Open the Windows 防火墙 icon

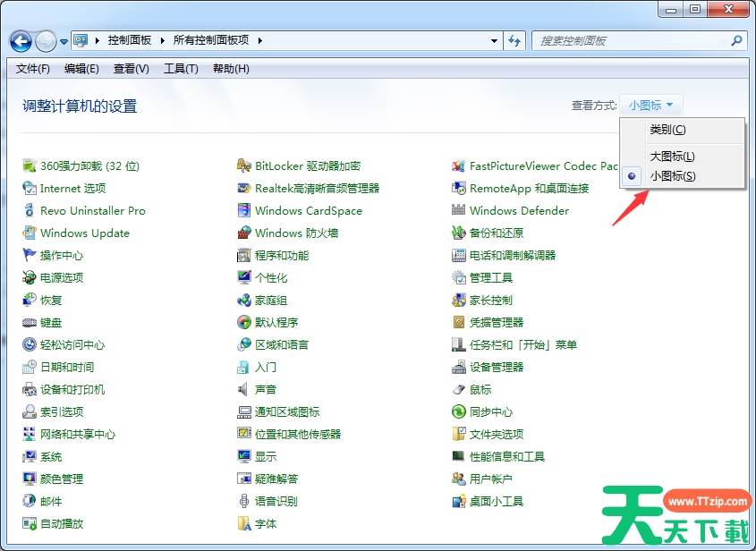point(244,233)
